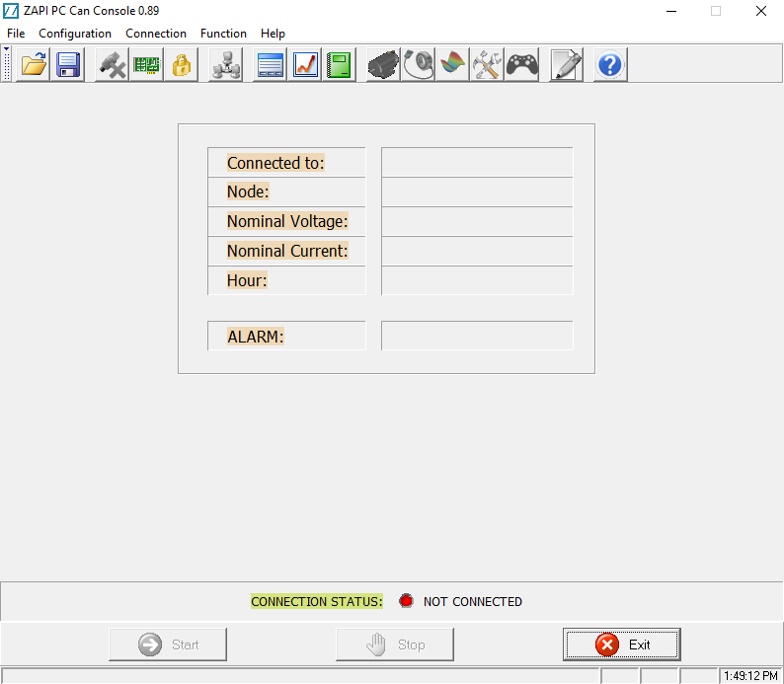Image resolution: width=784 pixels, height=684 pixels.
Task: Click the Nominal Current value field
Action: (477, 251)
